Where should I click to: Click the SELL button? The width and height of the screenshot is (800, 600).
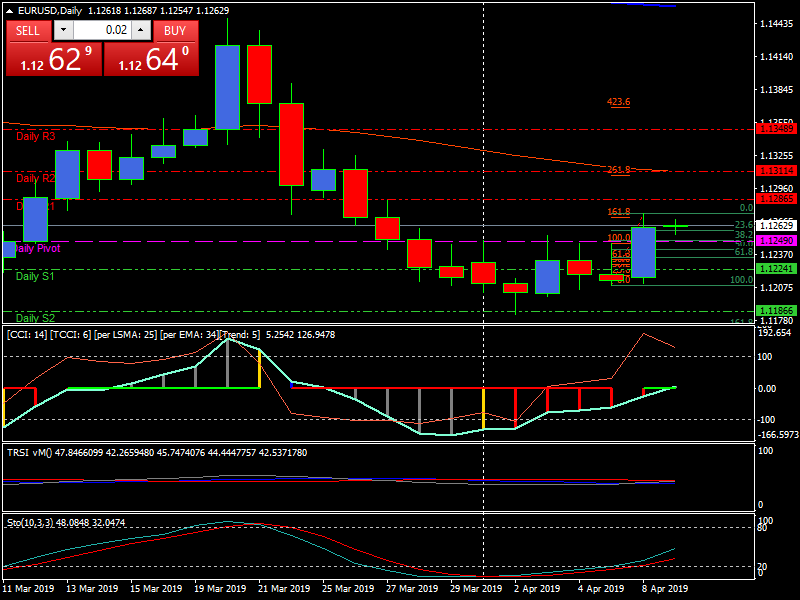pos(28,30)
